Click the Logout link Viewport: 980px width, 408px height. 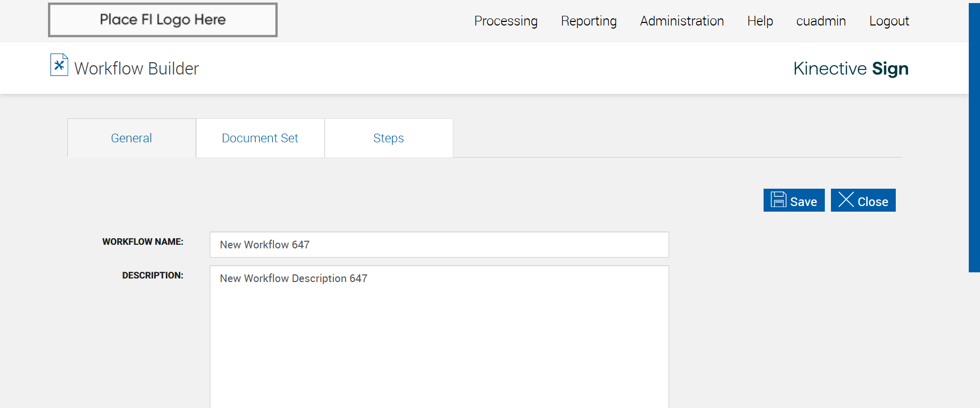pos(889,21)
